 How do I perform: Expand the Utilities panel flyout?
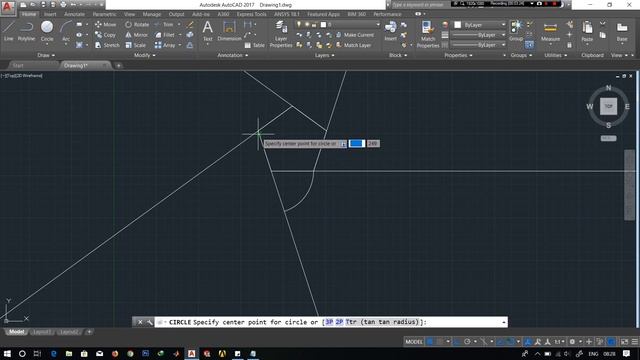point(556,55)
